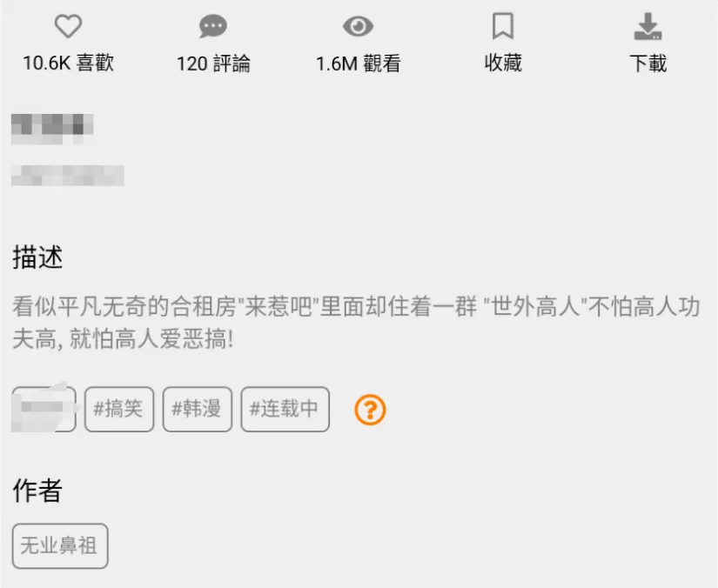Select the #搞笑 tag

(x=119, y=409)
